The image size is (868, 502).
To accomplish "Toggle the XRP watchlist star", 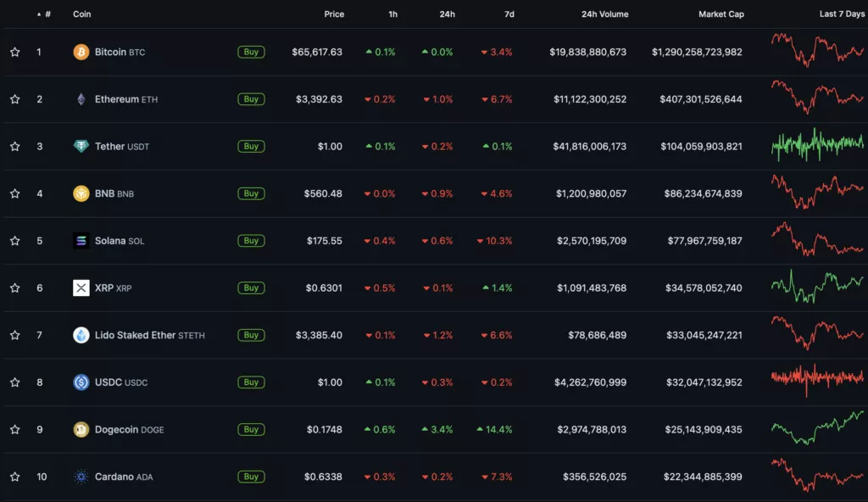I will coord(15,287).
